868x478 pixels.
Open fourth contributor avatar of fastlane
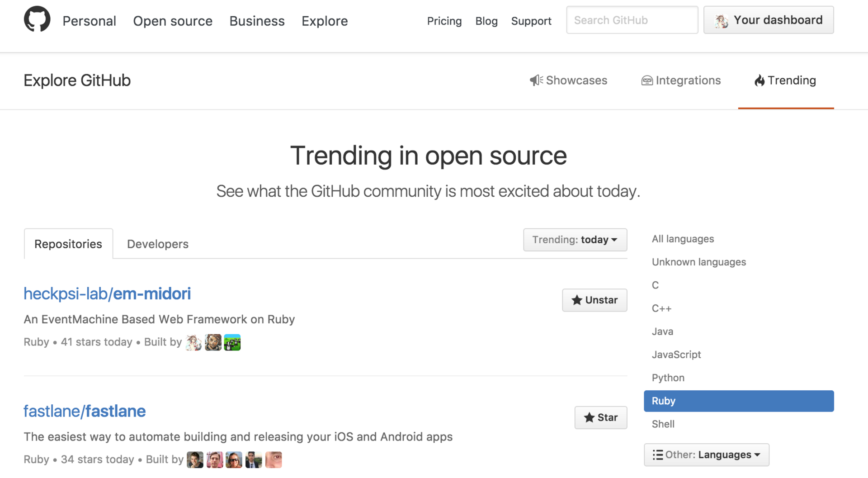(254, 460)
